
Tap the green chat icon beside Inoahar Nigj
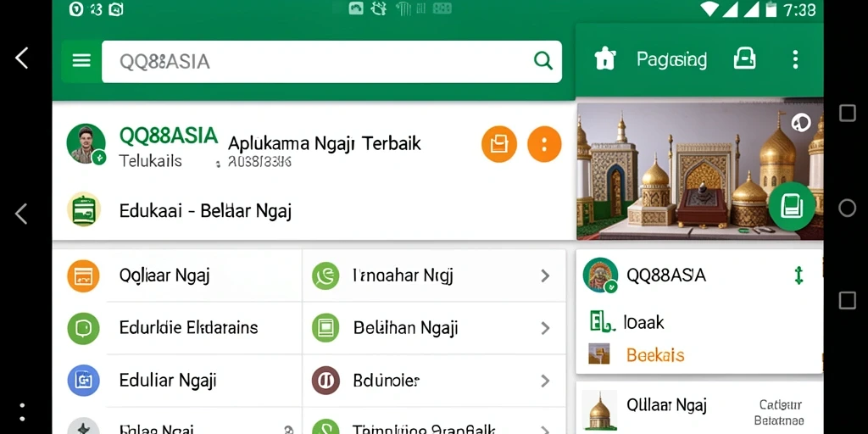[325, 275]
